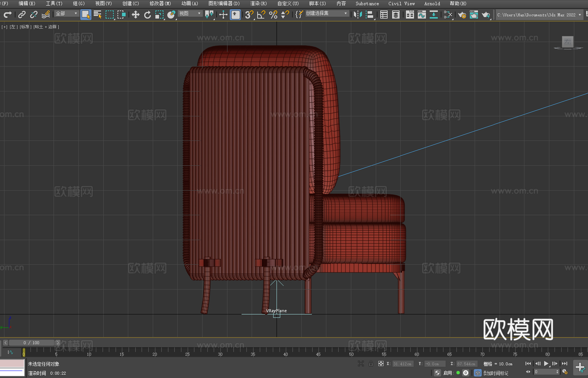Open the [标准] viewport shading quality menu
The height and width of the screenshot is (378, 588).
[26, 27]
